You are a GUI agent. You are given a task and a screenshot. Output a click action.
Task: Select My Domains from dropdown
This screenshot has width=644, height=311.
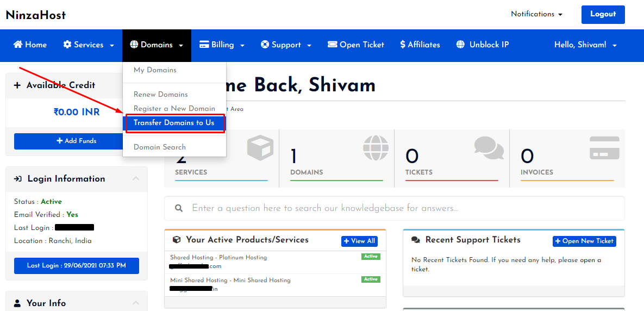pyautogui.click(x=155, y=70)
